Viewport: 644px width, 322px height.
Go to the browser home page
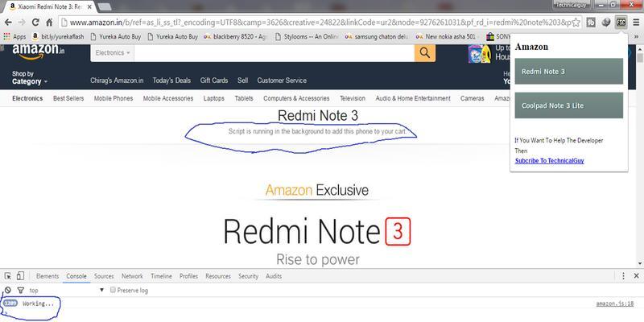click(49, 23)
